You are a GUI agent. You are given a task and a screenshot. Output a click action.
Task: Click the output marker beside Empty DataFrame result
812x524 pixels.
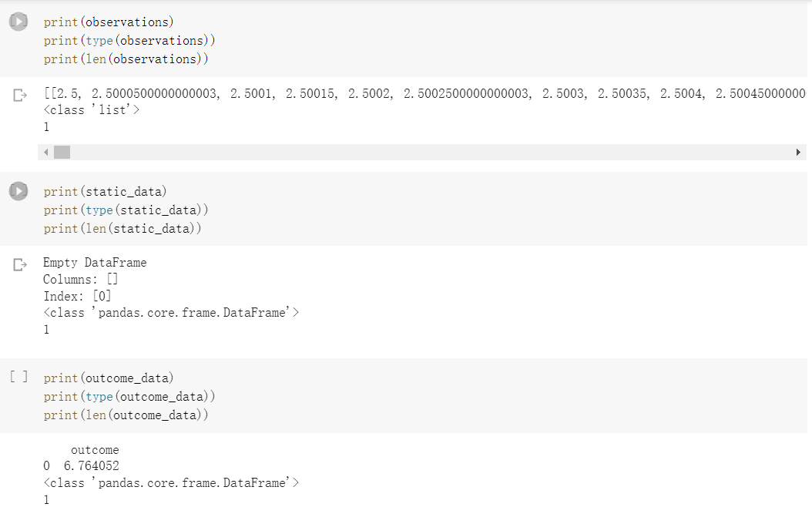(18, 262)
